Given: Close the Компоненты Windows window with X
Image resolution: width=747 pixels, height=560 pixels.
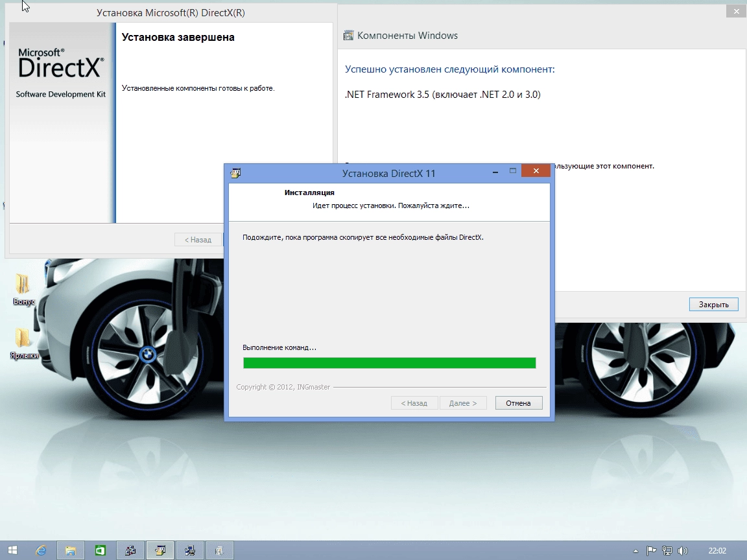Looking at the screenshot, I should click(x=736, y=11).
